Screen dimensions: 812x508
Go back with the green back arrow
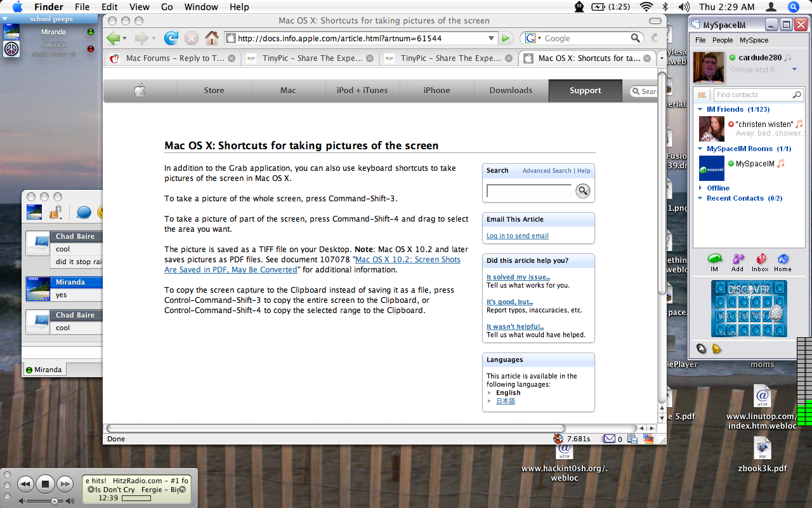click(x=114, y=38)
